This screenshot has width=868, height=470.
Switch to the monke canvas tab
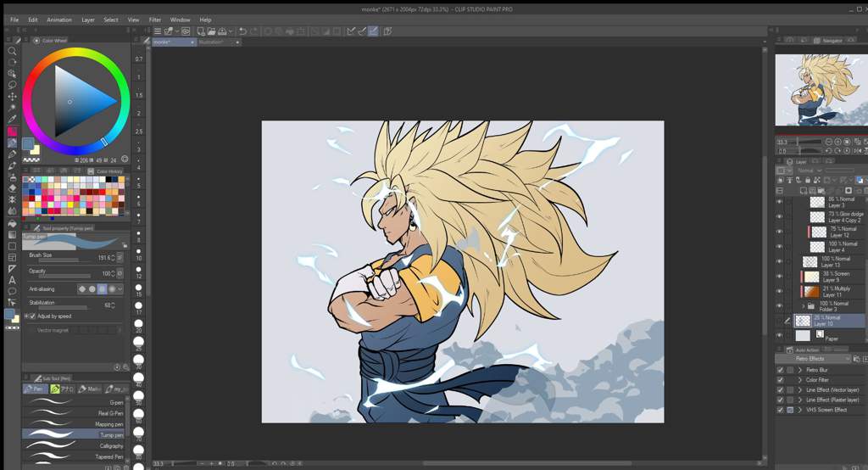click(x=174, y=42)
